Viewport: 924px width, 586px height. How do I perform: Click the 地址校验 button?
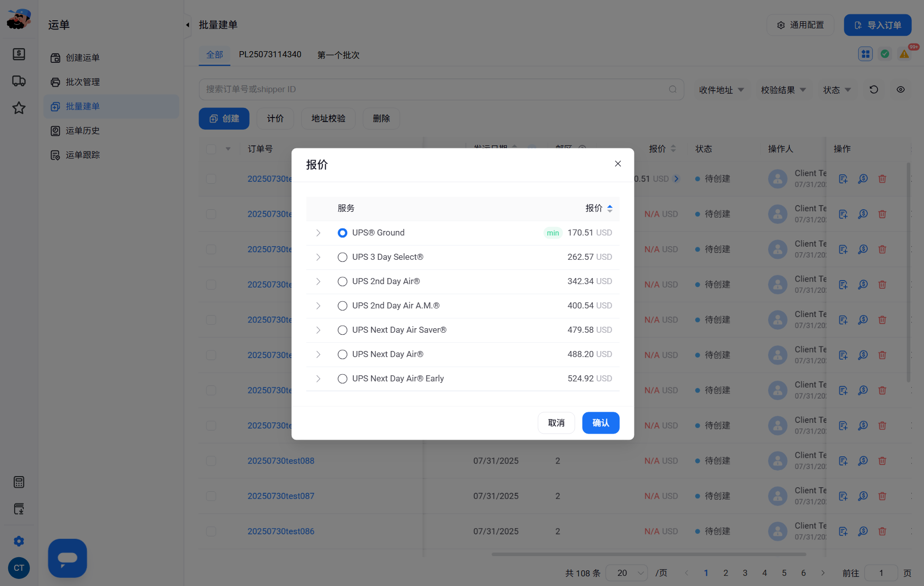tap(328, 119)
